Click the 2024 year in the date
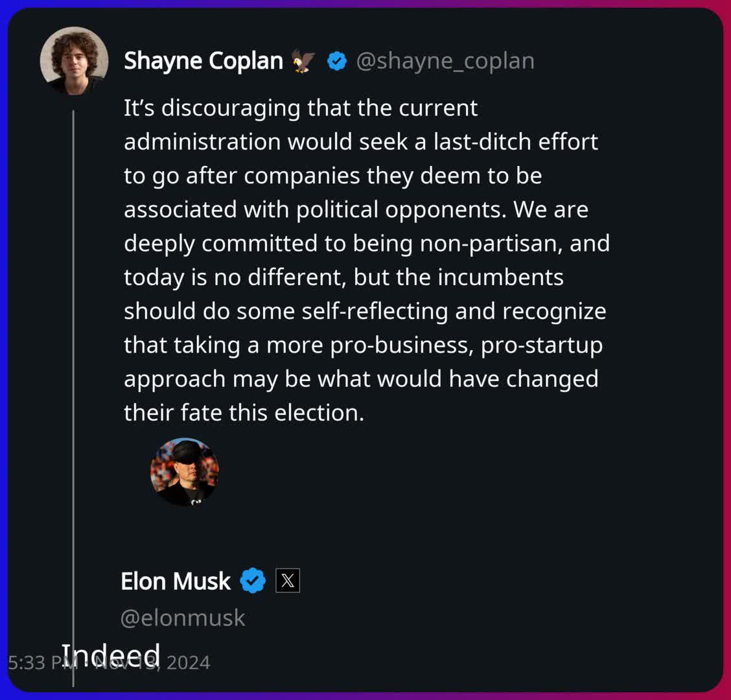Image resolution: width=731 pixels, height=700 pixels. (189, 663)
